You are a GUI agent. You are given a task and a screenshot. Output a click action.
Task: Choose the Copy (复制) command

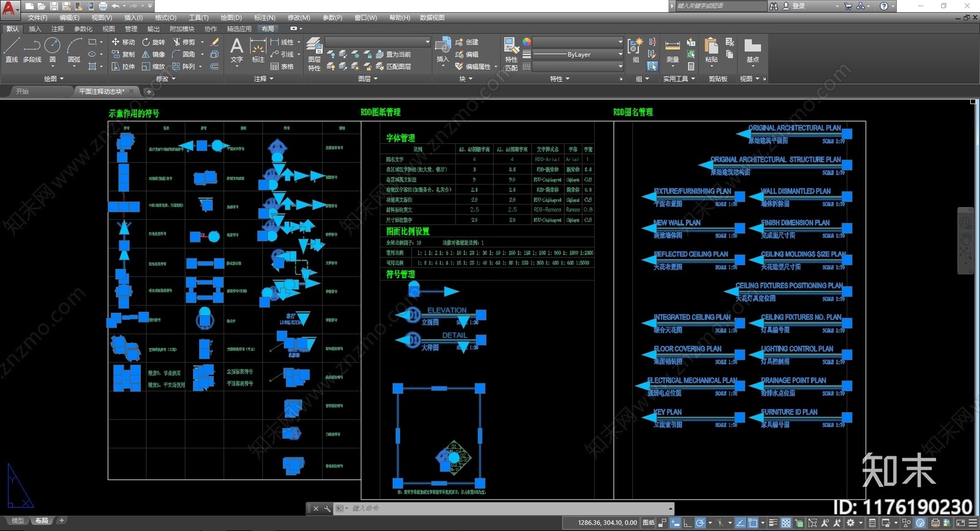(123, 55)
